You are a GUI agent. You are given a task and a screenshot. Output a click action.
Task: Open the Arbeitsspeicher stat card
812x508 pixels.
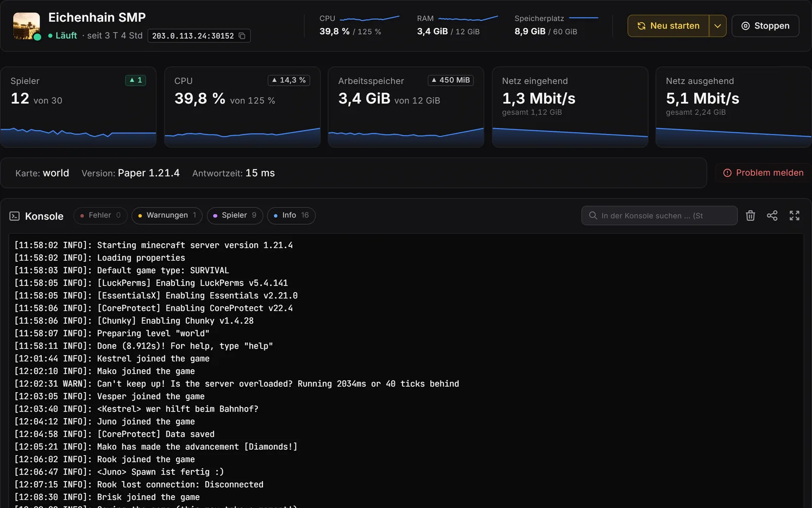pos(406,107)
